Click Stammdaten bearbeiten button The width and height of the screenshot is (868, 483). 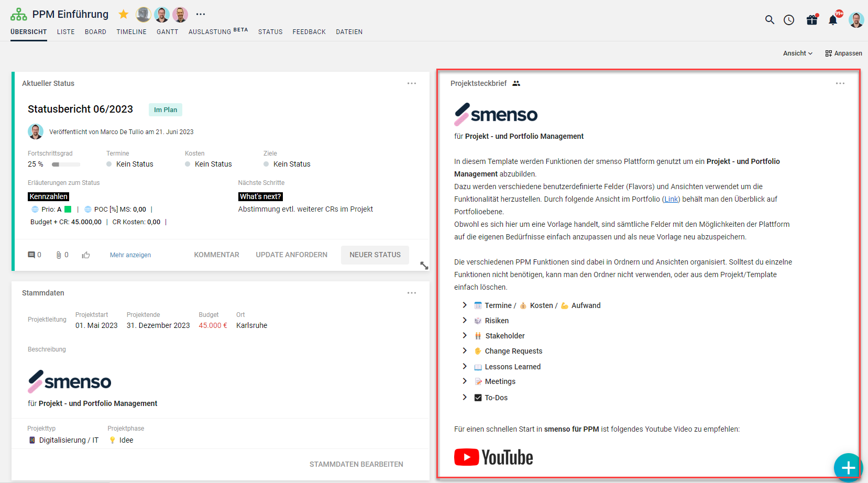[356, 464]
